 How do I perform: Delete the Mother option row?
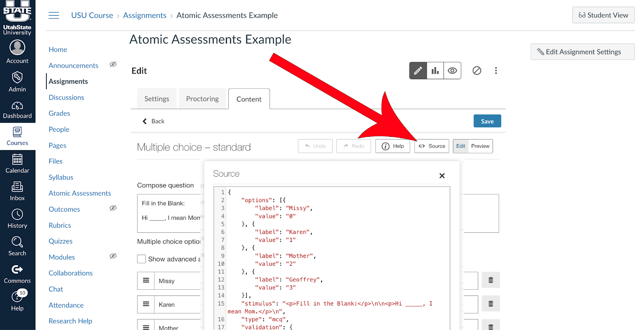[491, 325]
